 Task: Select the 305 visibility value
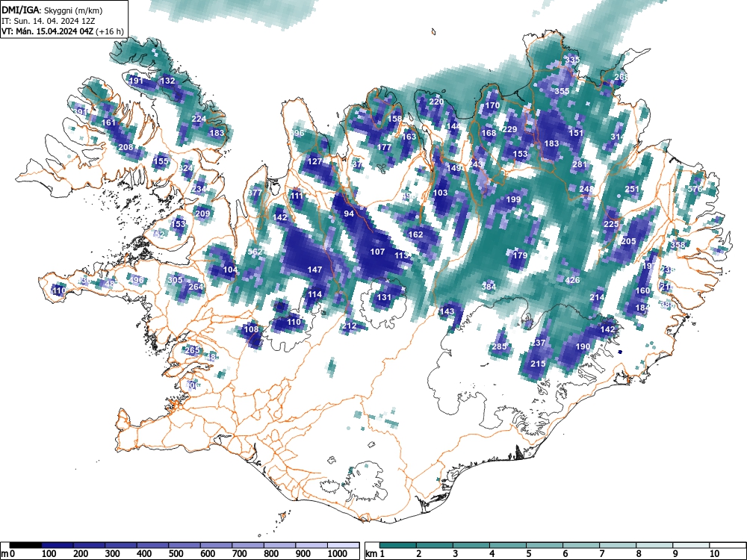click(176, 279)
